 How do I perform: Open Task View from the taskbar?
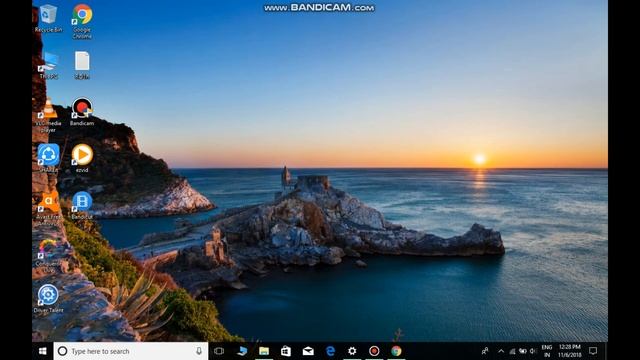(x=219, y=351)
